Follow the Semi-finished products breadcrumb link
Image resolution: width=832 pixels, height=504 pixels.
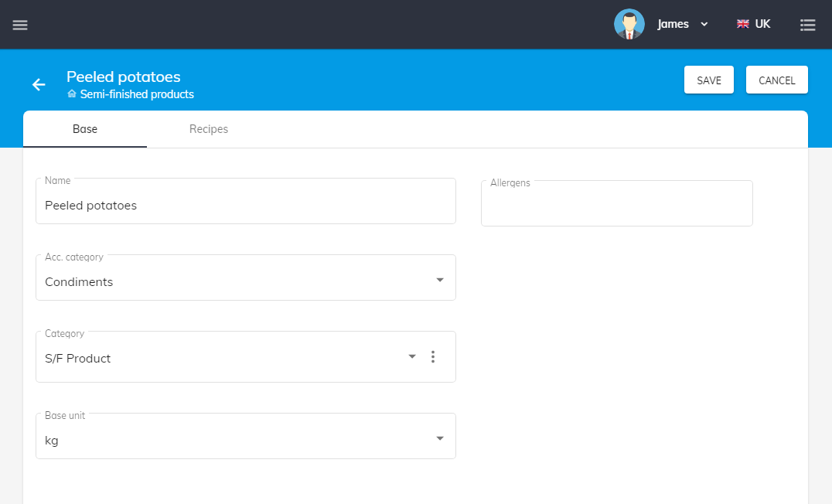click(137, 94)
